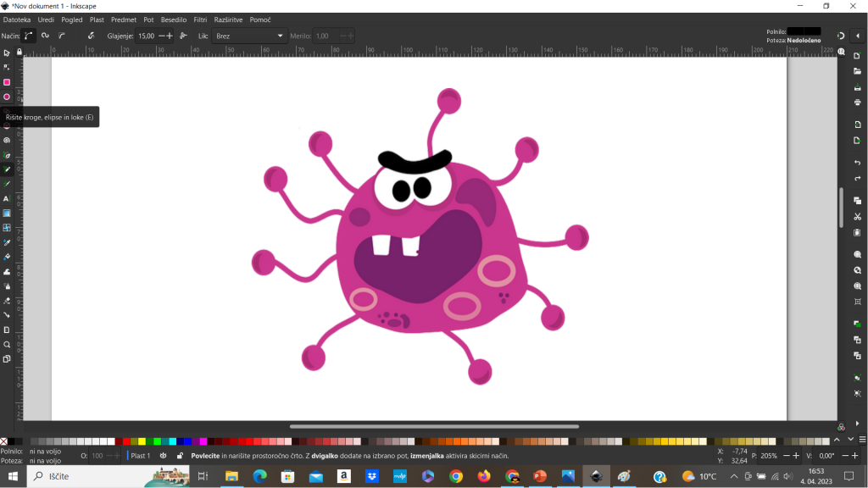Select the Eraser tool
Image resolution: width=868 pixels, height=488 pixels.
click(7, 301)
